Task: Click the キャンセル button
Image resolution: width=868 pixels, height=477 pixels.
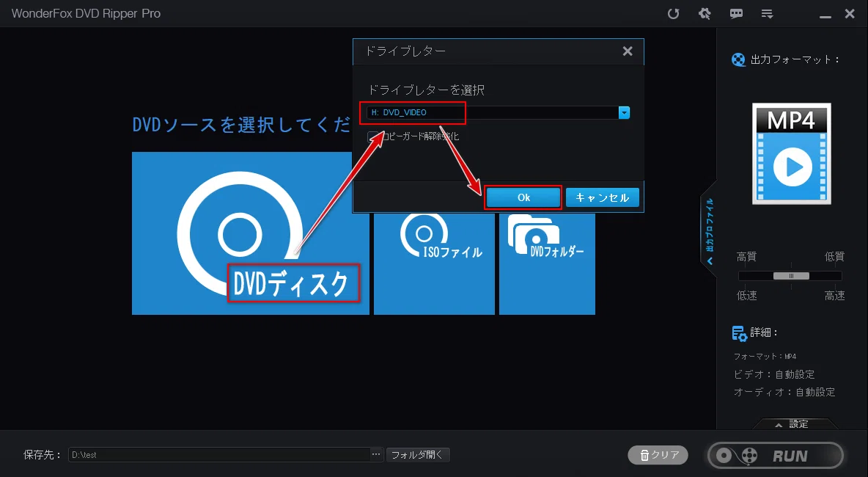Action: click(x=603, y=197)
